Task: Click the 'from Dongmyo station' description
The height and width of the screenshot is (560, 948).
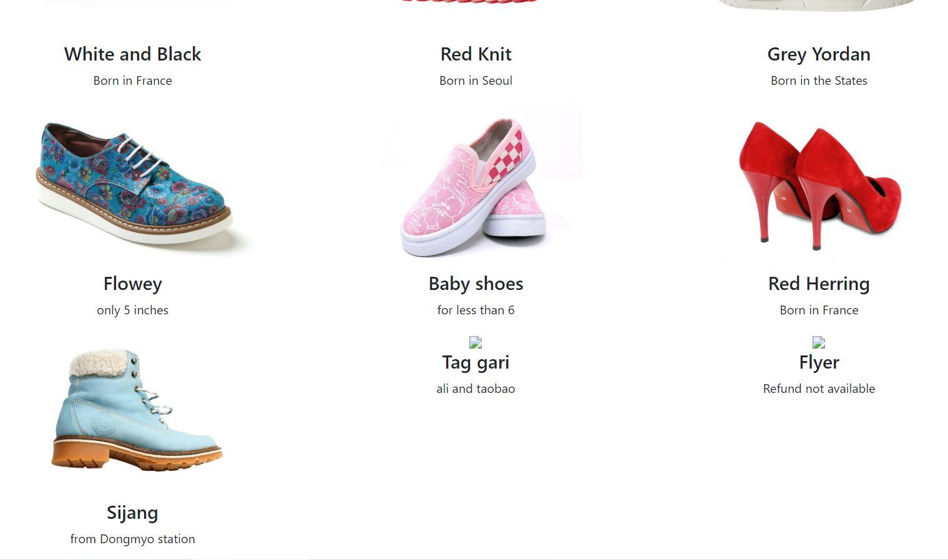Action: [133, 539]
